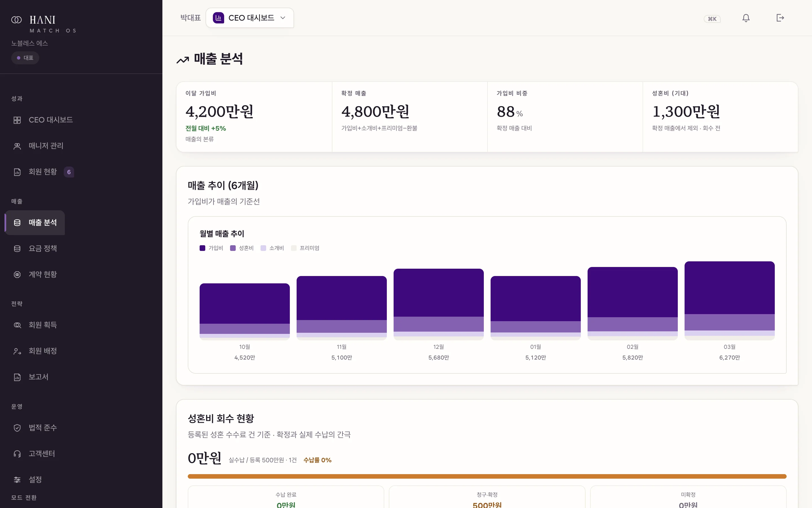The height and width of the screenshot is (508, 812).
Task: Click the 6 badge beside 회원 현황
Action: 69,172
